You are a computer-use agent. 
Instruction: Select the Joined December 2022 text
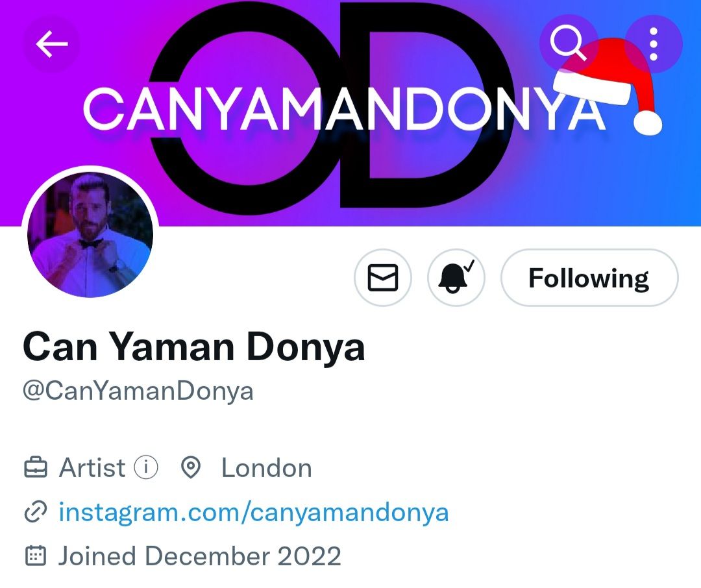coord(199,556)
